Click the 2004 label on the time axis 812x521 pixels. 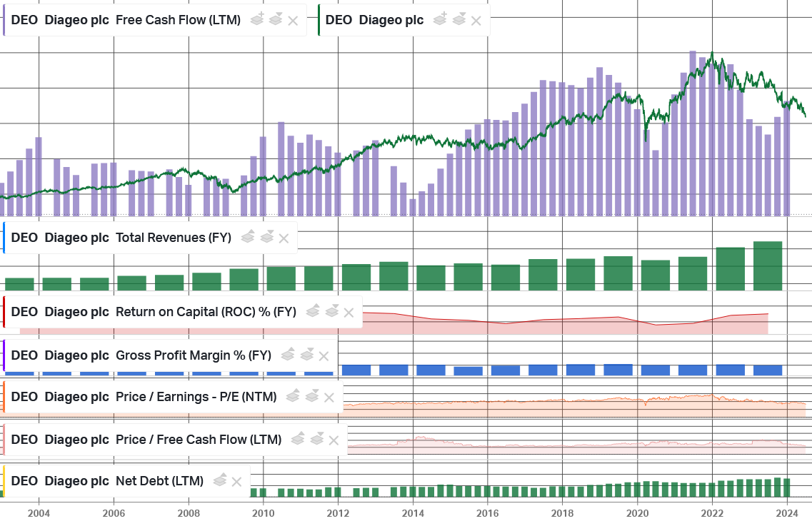point(39,513)
